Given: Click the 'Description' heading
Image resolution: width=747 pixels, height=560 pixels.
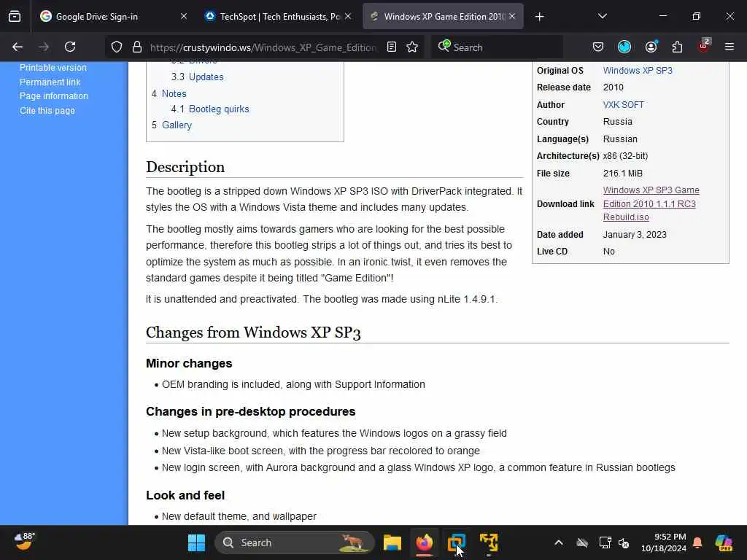Looking at the screenshot, I should (x=185, y=167).
